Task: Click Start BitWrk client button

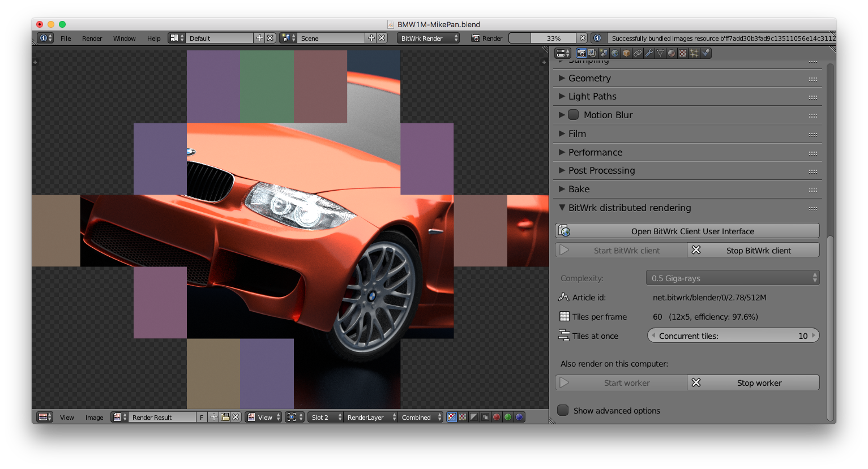Action: point(621,250)
